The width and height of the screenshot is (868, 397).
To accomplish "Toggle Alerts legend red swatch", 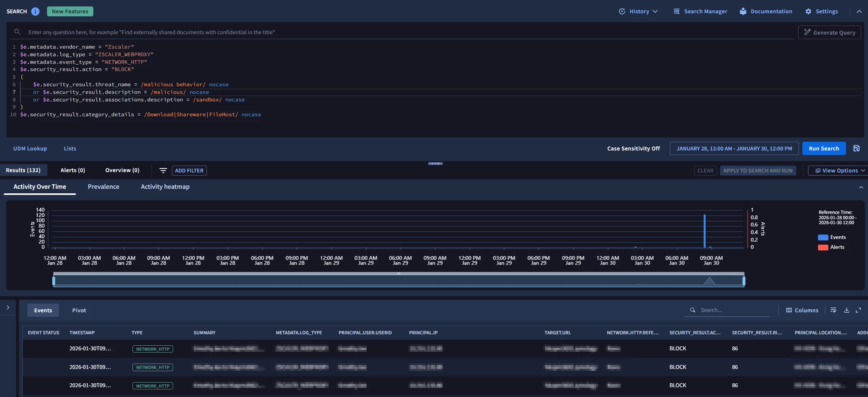I will click(823, 247).
